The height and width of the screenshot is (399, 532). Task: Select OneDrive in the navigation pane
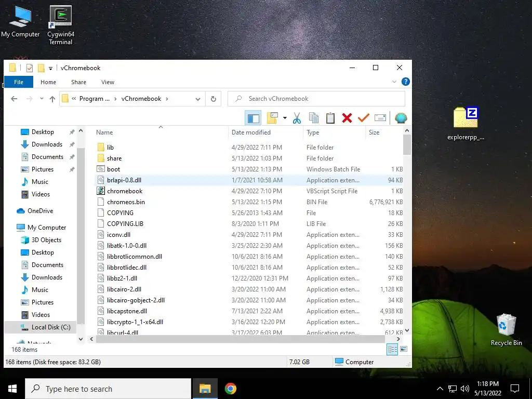[x=40, y=211]
